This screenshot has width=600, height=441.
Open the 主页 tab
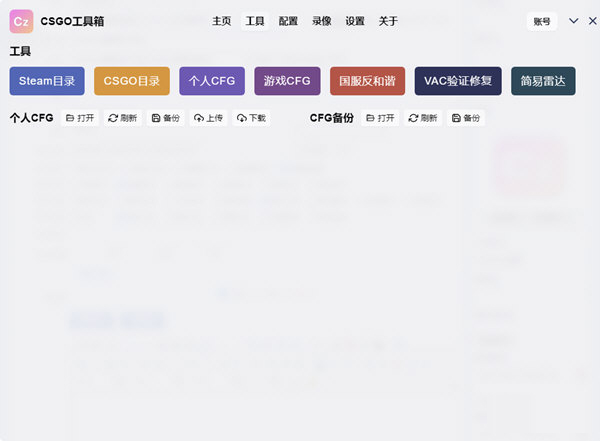click(222, 21)
